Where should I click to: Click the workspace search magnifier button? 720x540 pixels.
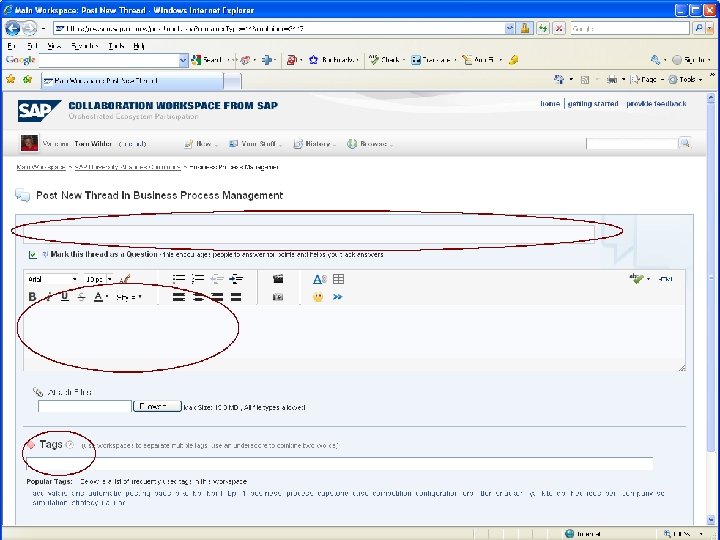point(685,144)
